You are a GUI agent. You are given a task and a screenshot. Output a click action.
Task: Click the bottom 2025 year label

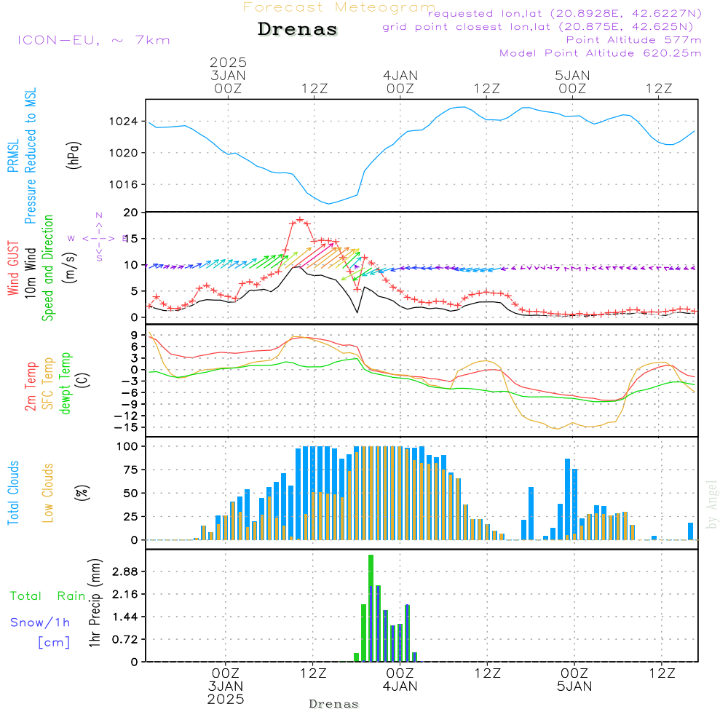(226, 699)
